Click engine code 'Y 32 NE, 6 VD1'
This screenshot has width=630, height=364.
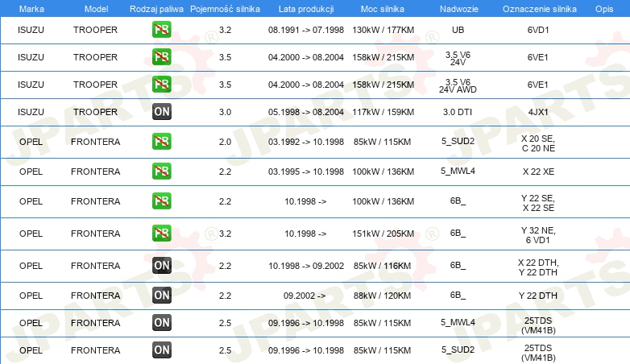[538, 235]
